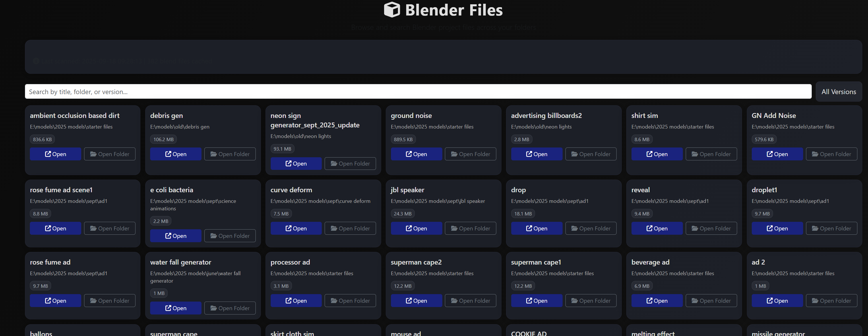Open folder for beverage ad file
Image resolution: width=868 pixels, height=336 pixels.
711,301
